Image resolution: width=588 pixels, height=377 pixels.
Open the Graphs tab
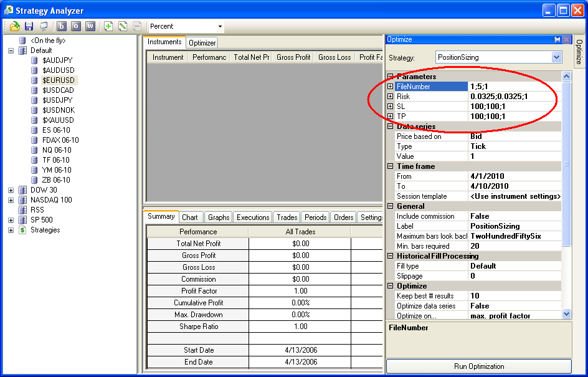click(x=219, y=217)
